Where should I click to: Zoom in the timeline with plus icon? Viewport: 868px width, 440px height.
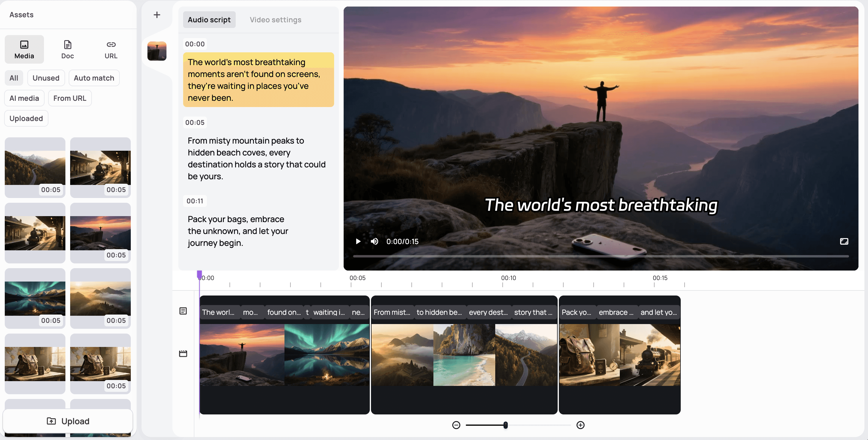coord(580,425)
